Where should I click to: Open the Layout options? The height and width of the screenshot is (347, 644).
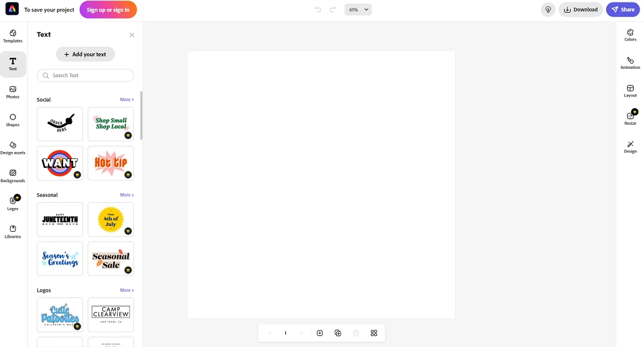click(x=630, y=91)
